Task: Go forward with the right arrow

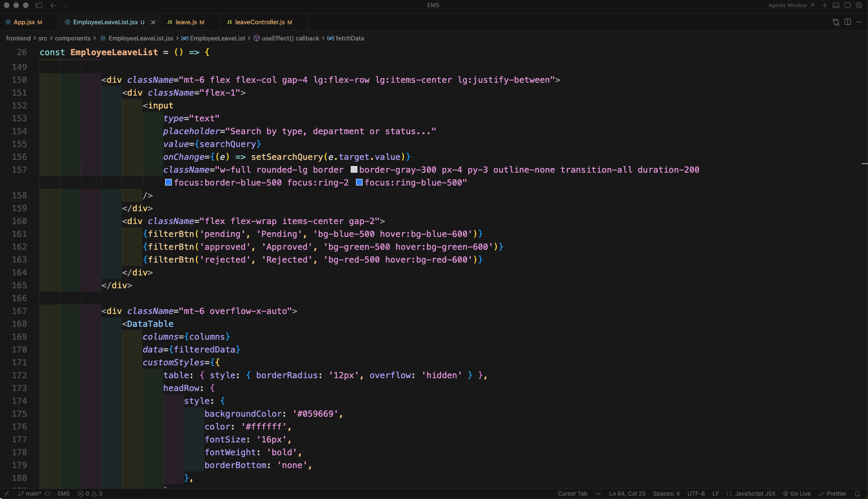Action: (65, 5)
